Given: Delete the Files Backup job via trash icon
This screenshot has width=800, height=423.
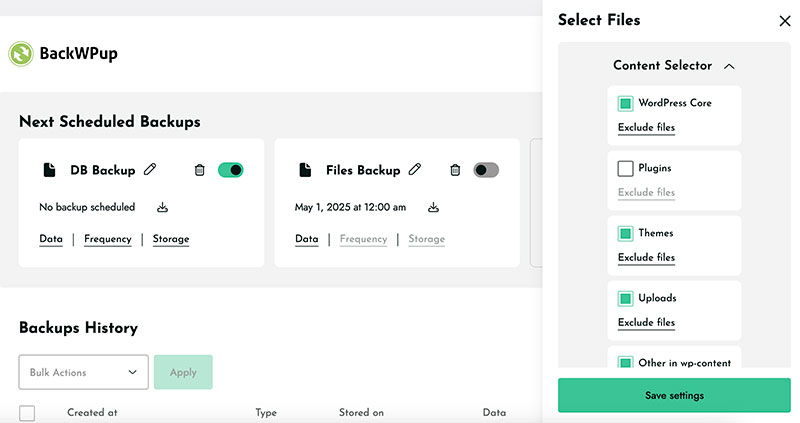Looking at the screenshot, I should pyautogui.click(x=455, y=170).
